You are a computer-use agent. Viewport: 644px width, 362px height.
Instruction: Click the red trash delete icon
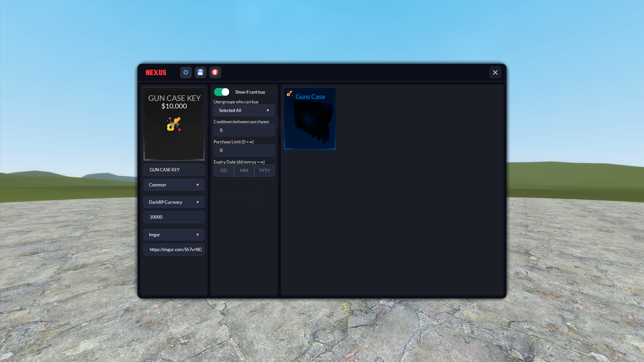[x=215, y=72]
